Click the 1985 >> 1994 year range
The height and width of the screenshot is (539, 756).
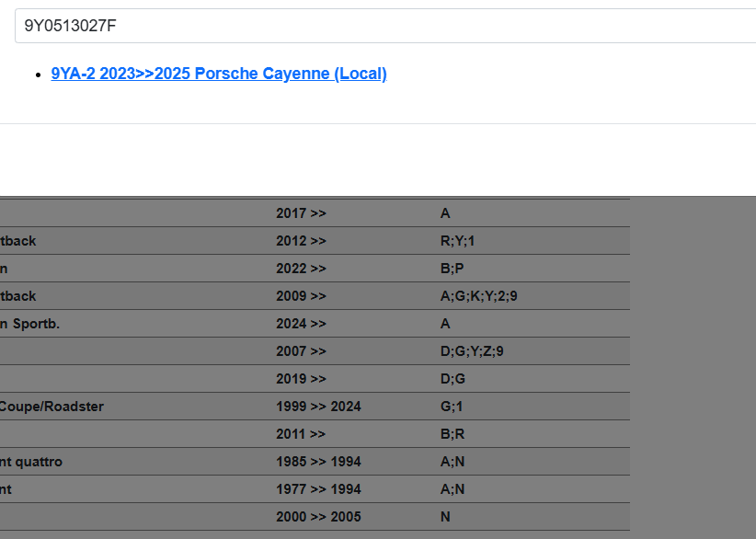click(x=318, y=462)
